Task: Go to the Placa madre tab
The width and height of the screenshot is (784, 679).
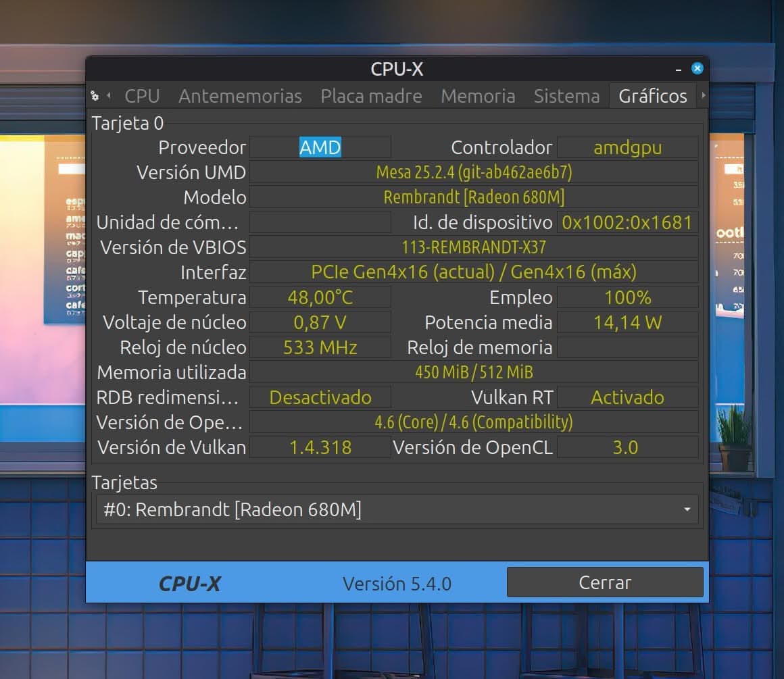Action: (371, 96)
